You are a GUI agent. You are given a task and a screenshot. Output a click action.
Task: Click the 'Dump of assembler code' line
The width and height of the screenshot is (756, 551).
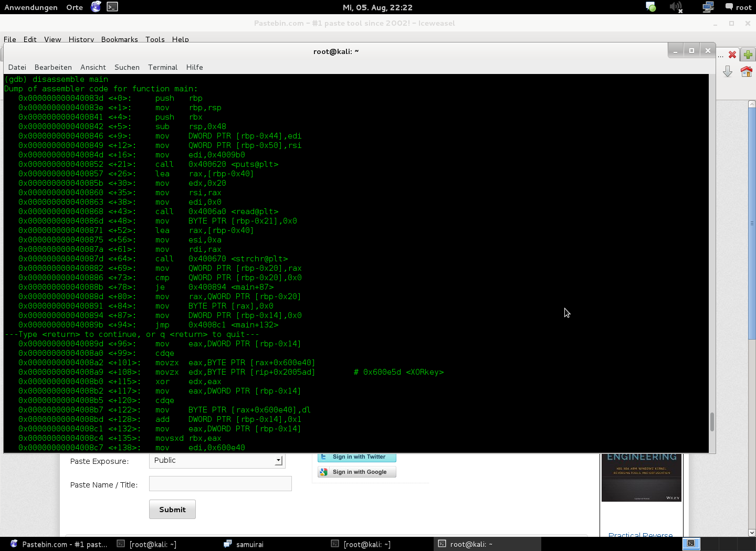click(101, 89)
